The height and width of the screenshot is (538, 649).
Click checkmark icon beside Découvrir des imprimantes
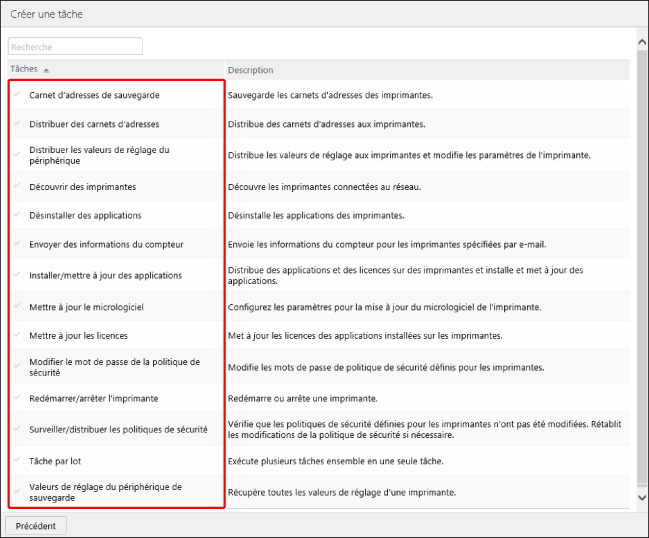pos(17,187)
